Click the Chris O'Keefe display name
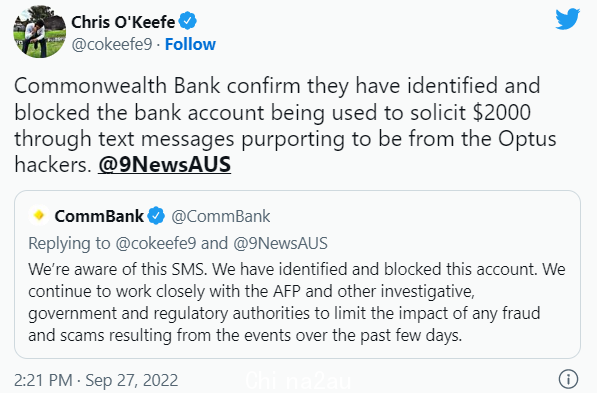The height and width of the screenshot is (393, 597). (x=123, y=22)
